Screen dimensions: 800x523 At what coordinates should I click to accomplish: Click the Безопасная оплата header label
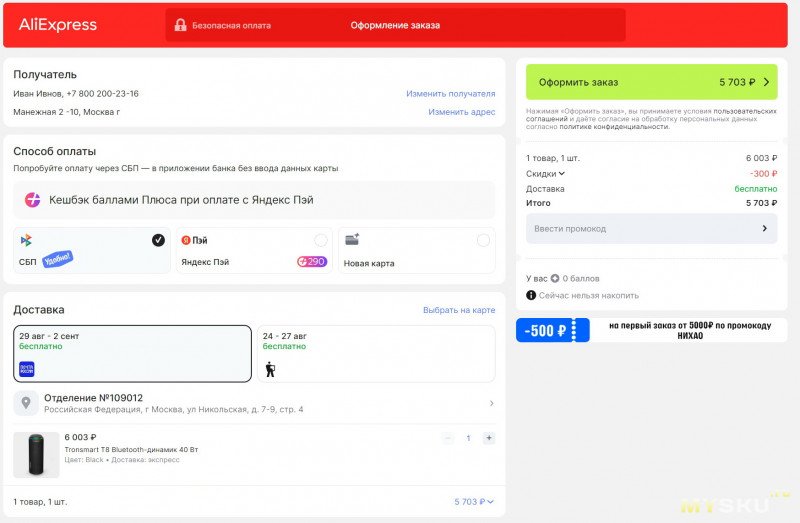click(x=231, y=25)
